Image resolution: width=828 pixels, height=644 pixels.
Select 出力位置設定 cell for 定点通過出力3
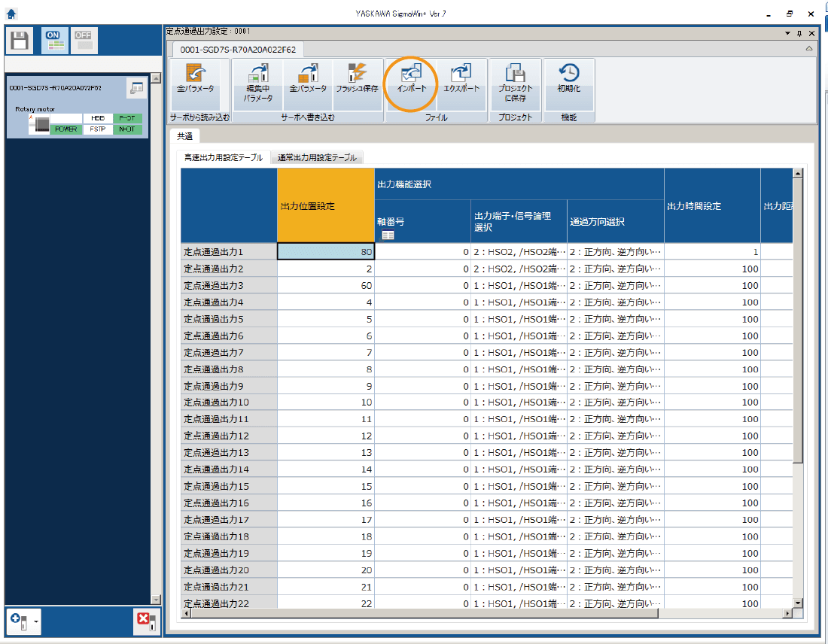pyautogui.click(x=326, y=286)
